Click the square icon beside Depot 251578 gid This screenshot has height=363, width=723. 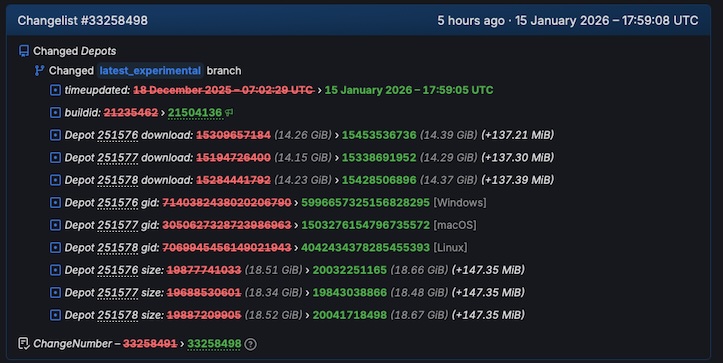coord(55,248)
